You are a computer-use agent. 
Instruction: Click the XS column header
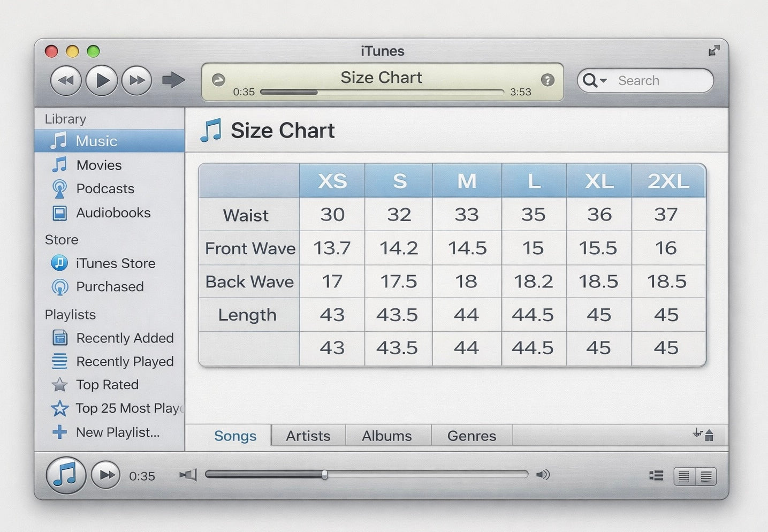click(x=332, y=181)
